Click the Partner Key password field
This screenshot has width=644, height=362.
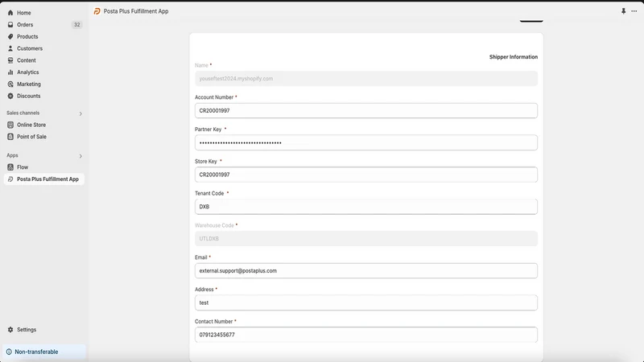click(366, 142)
